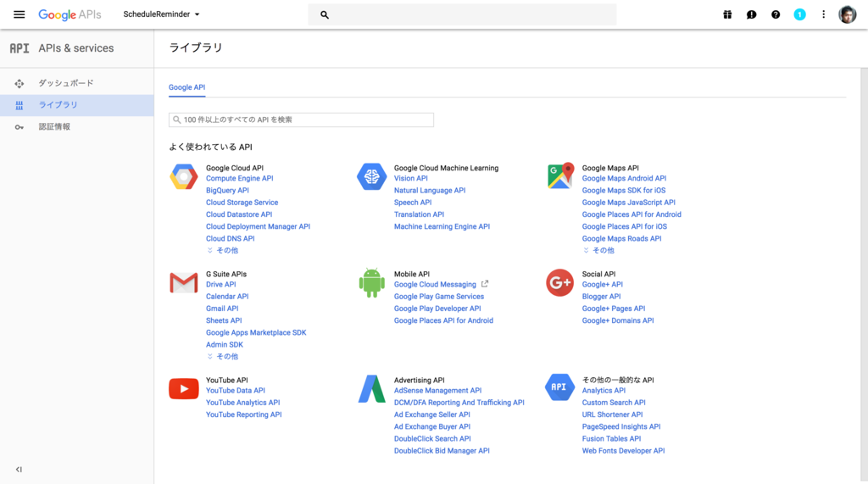Click the YouTube play icon
The height and width of the screenshot is (484, 868).
coord(184,389)
